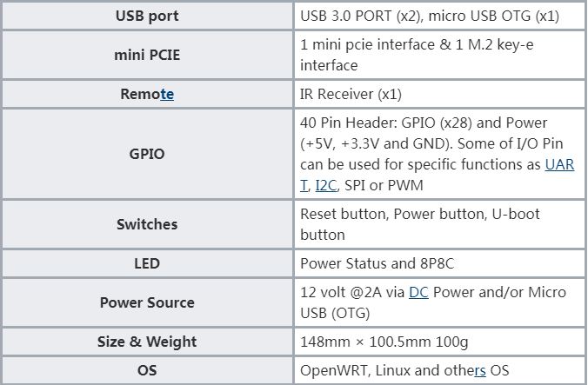588x385 pixels.
Task: Select the '148mm × 100.5mm 100g' cell
Action: point(385,342)
